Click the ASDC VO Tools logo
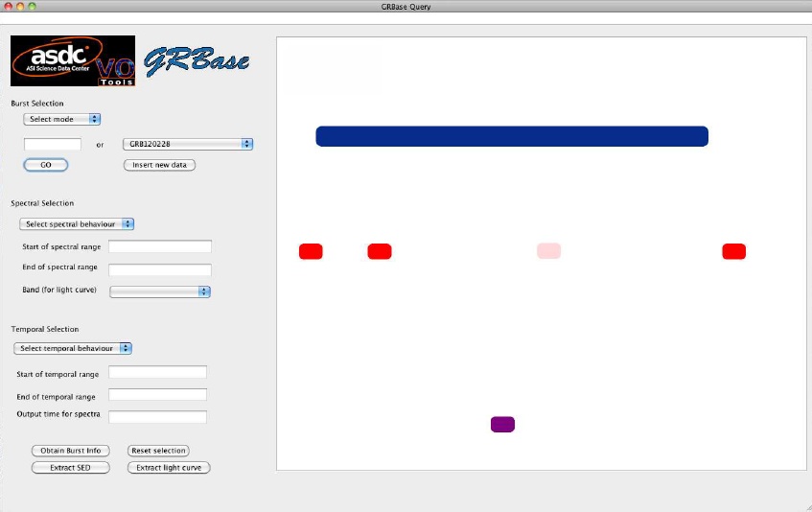 [73, 61]
